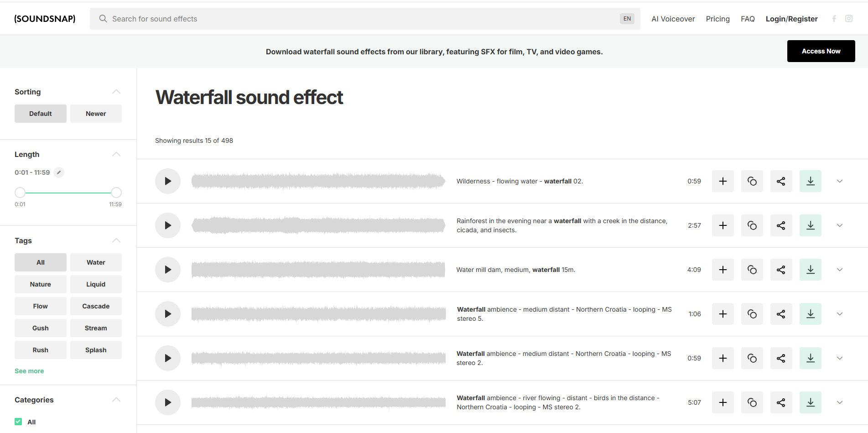The height and width of the screenshot is (433, 868).
Task: Open the EN language selector
Action: (x=627, y=18)
